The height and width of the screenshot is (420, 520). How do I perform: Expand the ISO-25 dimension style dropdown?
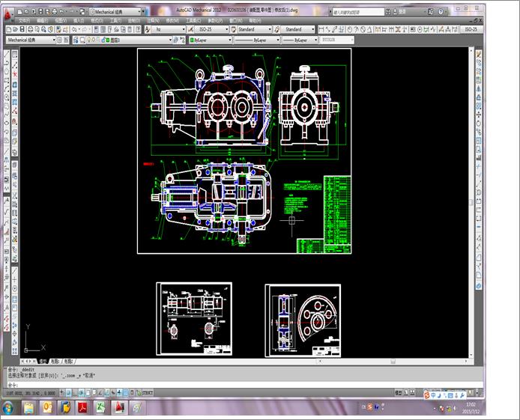click(x=226, y=29)
